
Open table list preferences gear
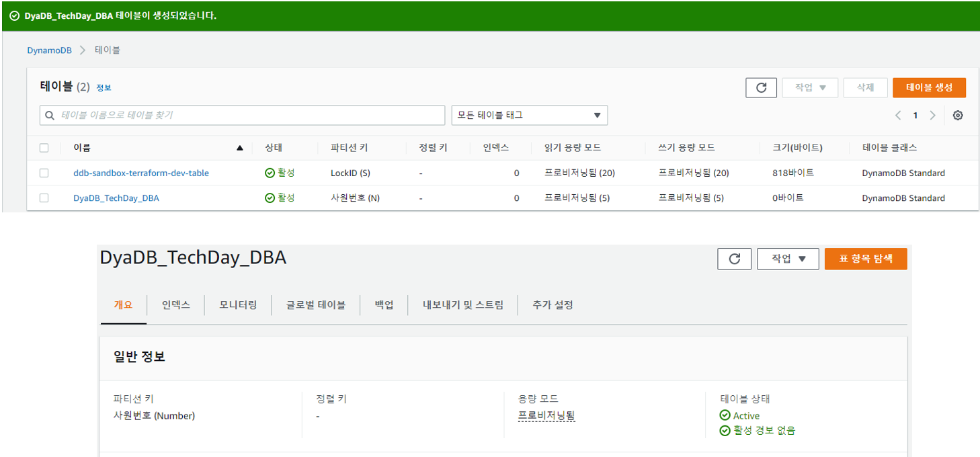click(x=958, y=115)
